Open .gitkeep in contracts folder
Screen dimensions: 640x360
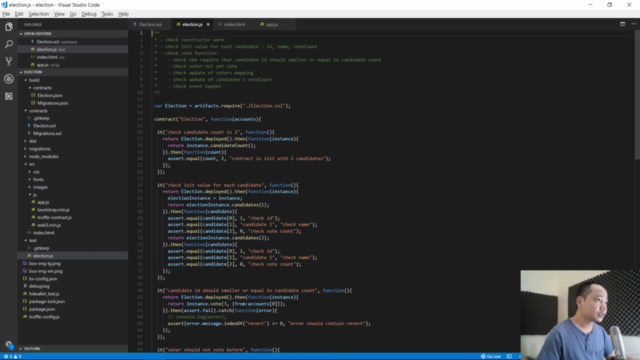pos(73,118)
